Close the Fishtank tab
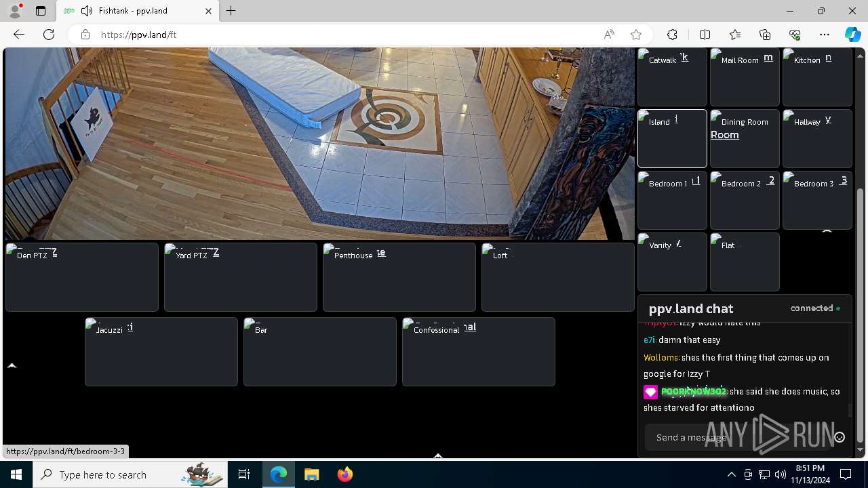This screenshot has height=488, width=868. [x=208, y=11]
